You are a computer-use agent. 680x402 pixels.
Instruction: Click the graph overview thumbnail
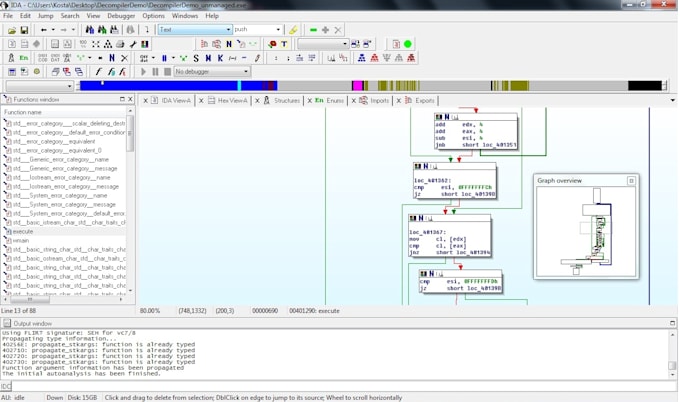click(585, 231)
